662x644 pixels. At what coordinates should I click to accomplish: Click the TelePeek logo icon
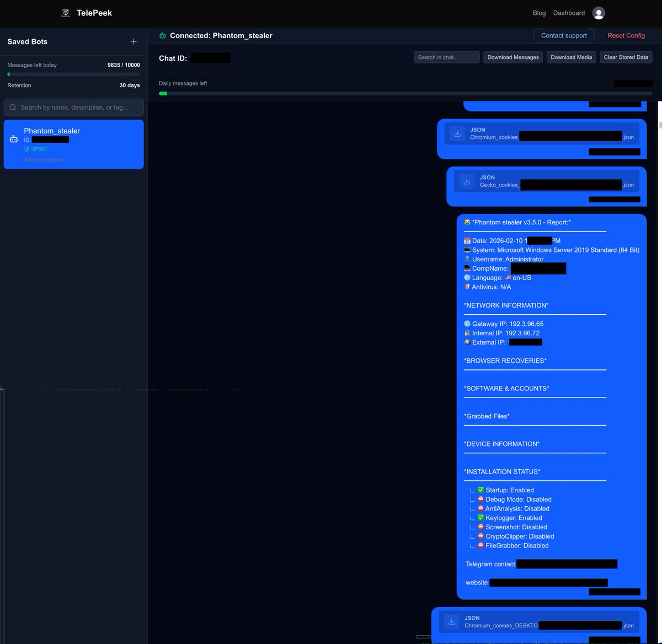tap(66, 13)
